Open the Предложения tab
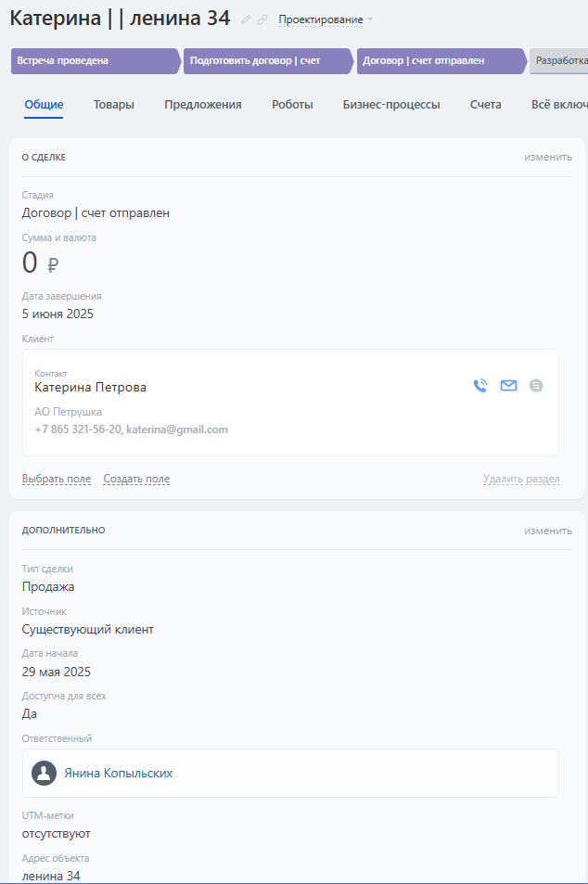This screenshot has height=884, width=588. 203,105
